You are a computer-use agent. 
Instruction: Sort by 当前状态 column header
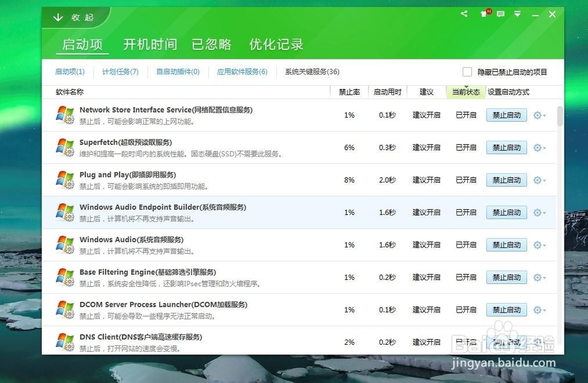(466, 92)
